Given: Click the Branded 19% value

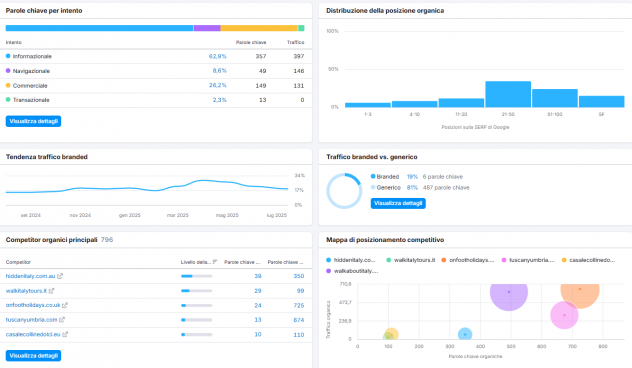Looking at the screenshot, I should 412,177.
